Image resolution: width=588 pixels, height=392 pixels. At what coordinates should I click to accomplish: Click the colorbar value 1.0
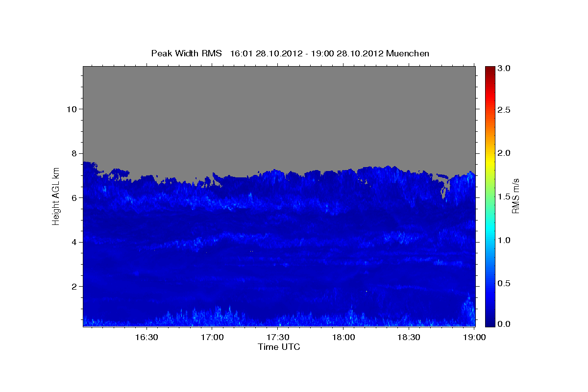[504, 241]
